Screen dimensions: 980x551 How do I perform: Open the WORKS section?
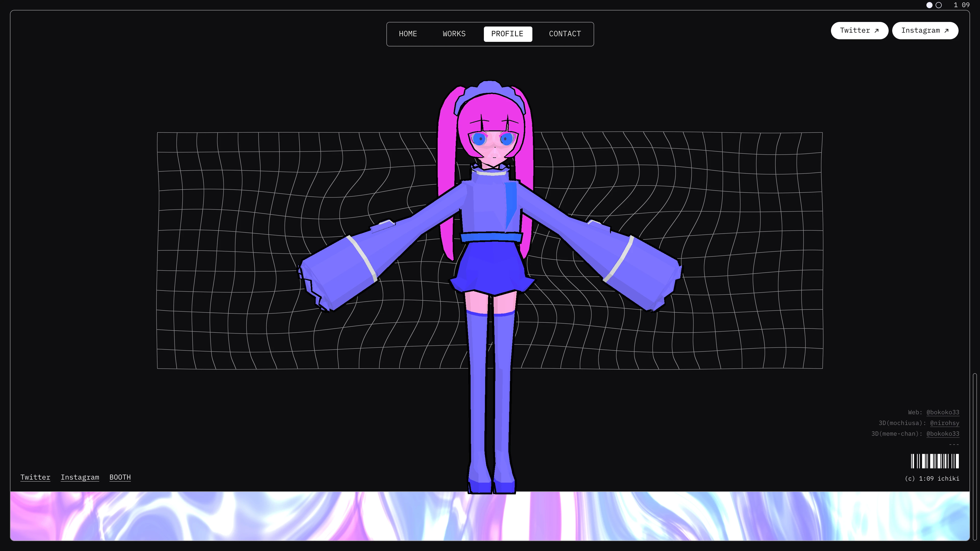coord(454,34)
